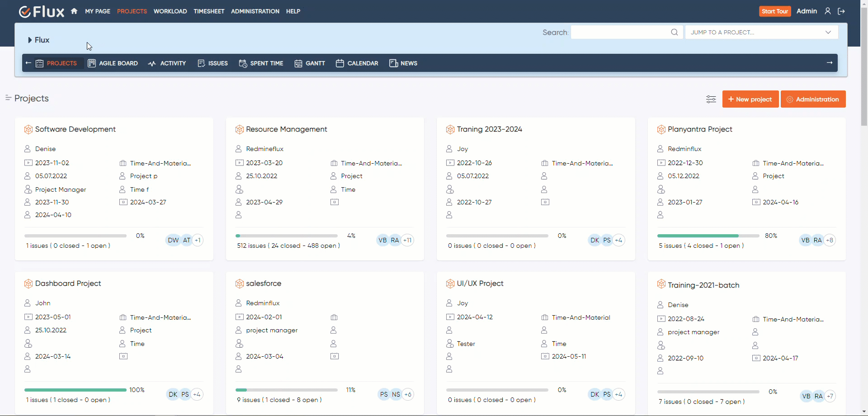
Task: Click the right arrow in project toolbar
Action: (x=829, y=63)
